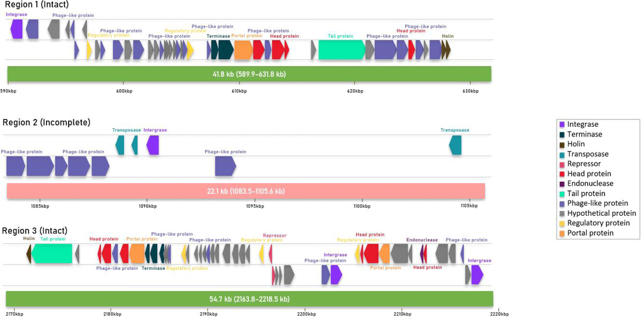Click the purple Intergrase gene in Region 2
This screenshot has width=644, height=320.
tap(153, 145)
